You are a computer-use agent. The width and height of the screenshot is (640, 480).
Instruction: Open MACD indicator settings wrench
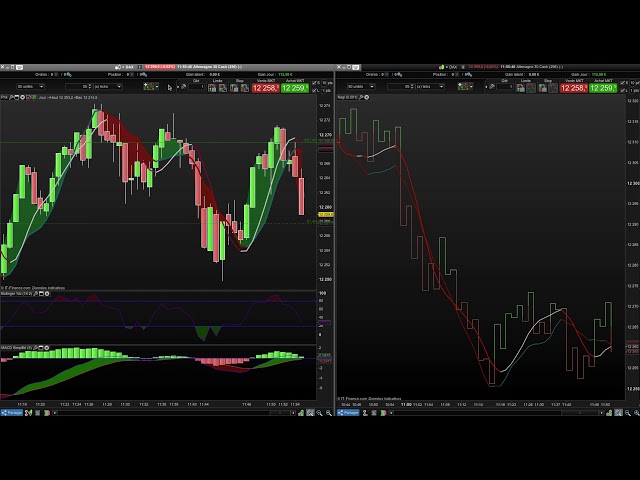[36, 348]
